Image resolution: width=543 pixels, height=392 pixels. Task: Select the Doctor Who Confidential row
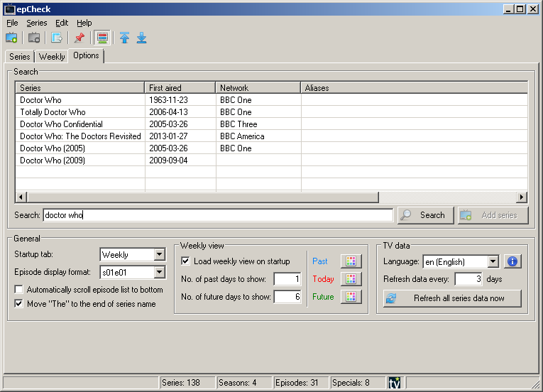click(271, 124)
